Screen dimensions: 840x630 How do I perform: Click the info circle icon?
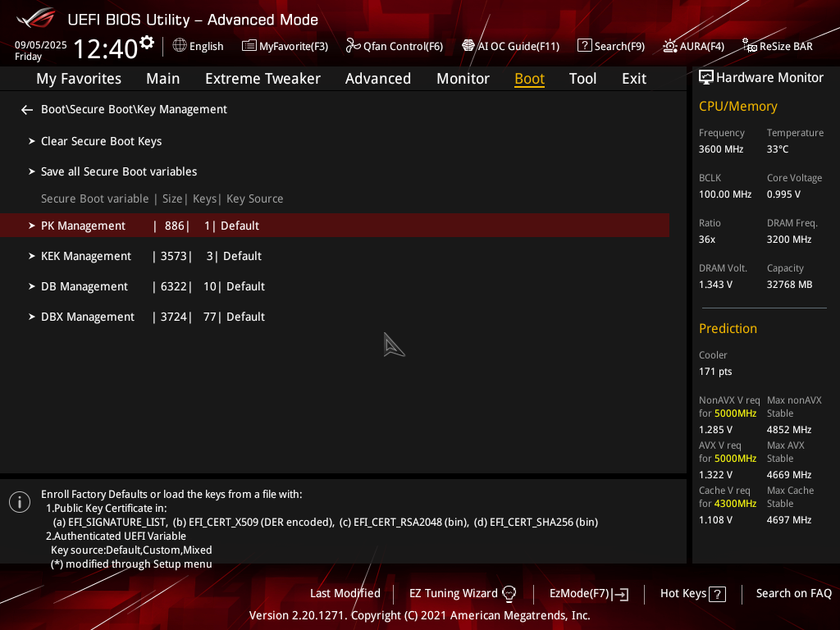20,502
